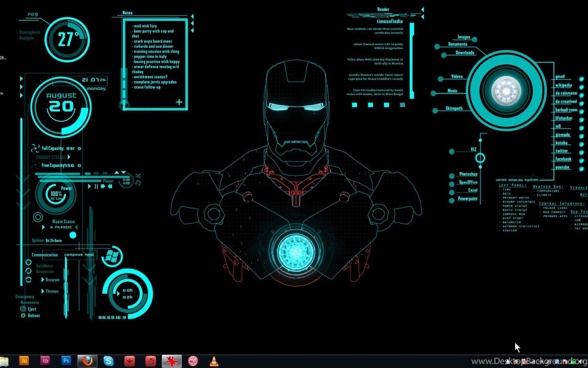Screen dimensions: 588x368
Task: Play the track in the Player widget
Action: [x=89, y=186]
